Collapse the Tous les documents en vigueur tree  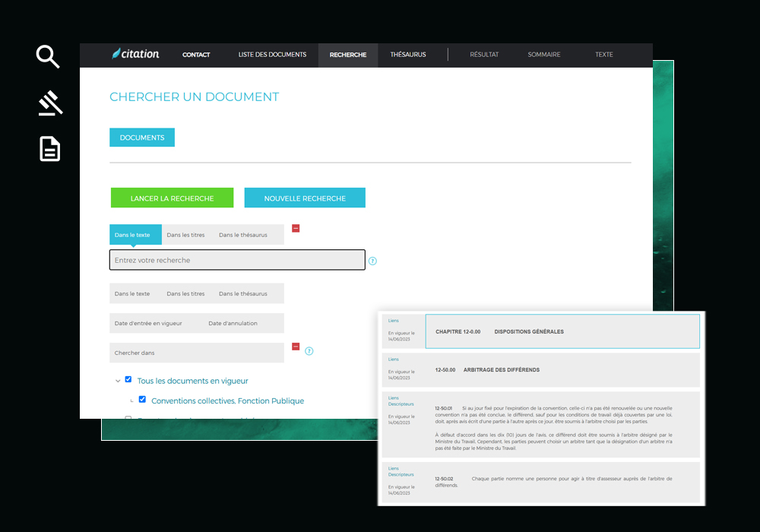(x=117, y=381)
